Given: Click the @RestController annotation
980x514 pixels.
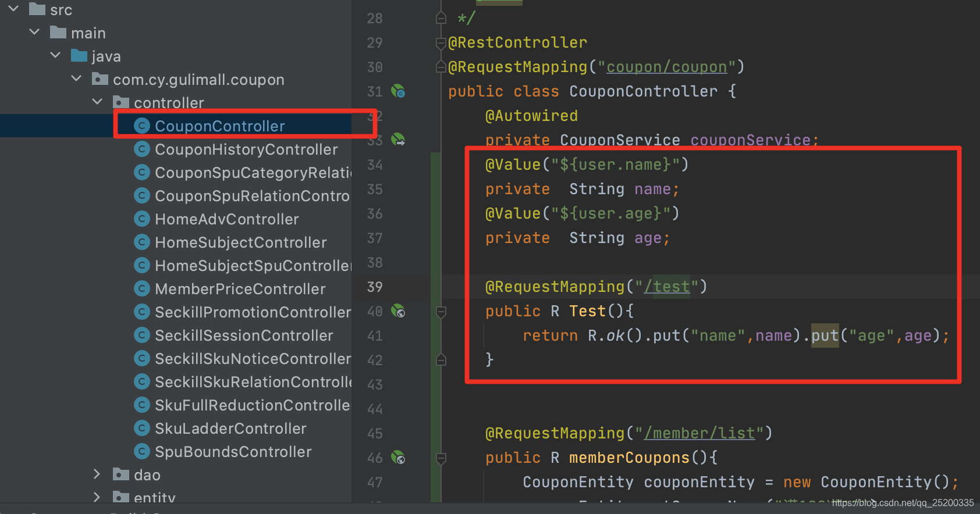Looking at the screenshot, I should point(518,42).
